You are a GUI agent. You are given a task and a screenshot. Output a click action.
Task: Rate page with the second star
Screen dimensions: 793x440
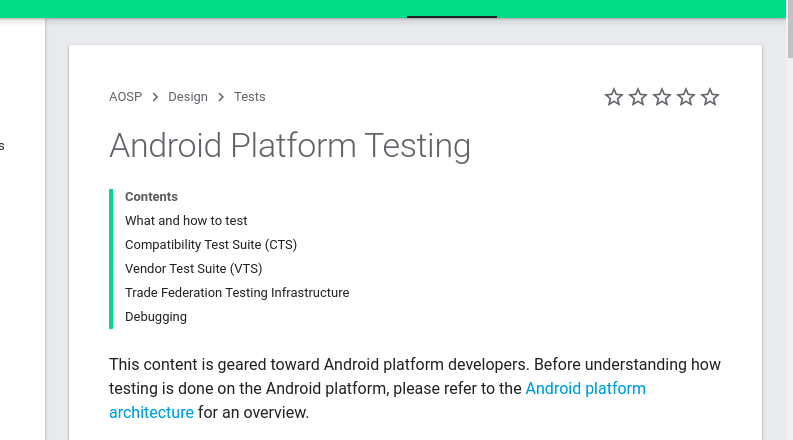tap(638, 97)
